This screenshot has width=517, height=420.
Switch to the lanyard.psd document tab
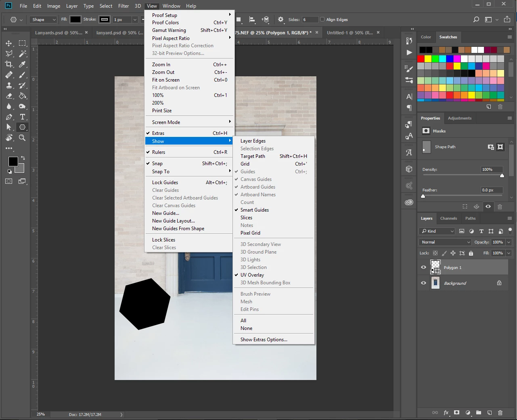point(119,33)
